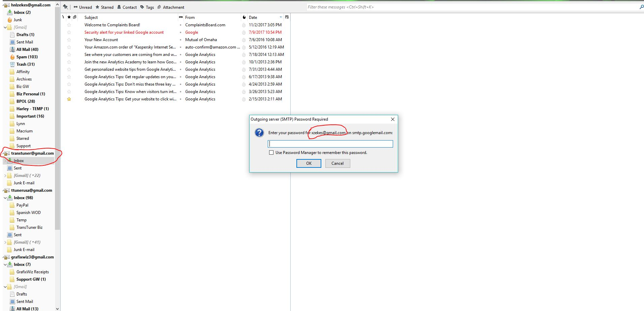
Task: Select the Biz Personal (1) folder
Action: coord(31,94)
